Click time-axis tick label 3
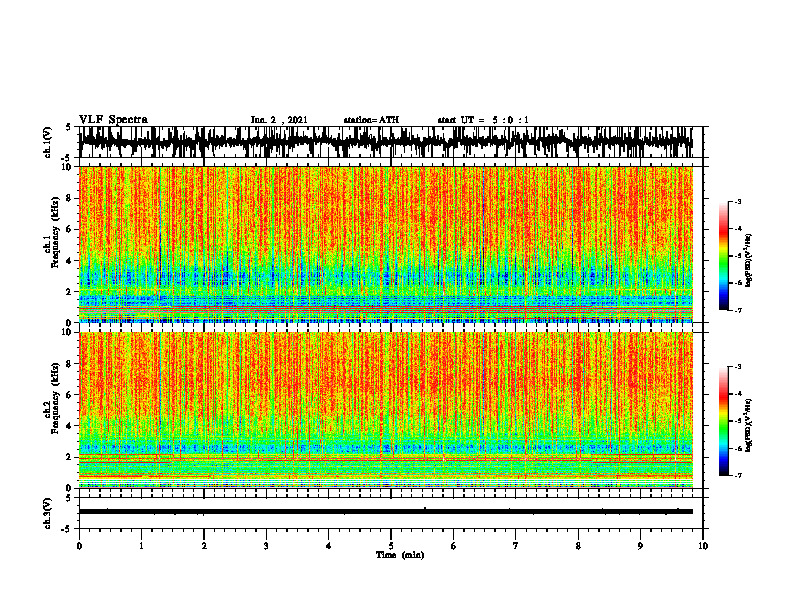The width and height of the screenshot is (792, 612). tap(266, 546)
